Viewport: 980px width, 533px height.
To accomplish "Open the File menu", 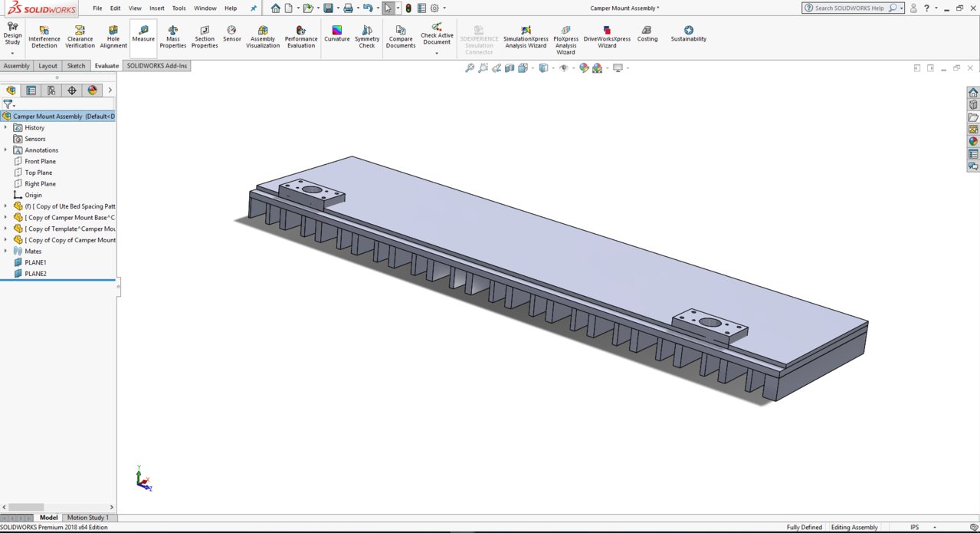I will pos(97,8).
